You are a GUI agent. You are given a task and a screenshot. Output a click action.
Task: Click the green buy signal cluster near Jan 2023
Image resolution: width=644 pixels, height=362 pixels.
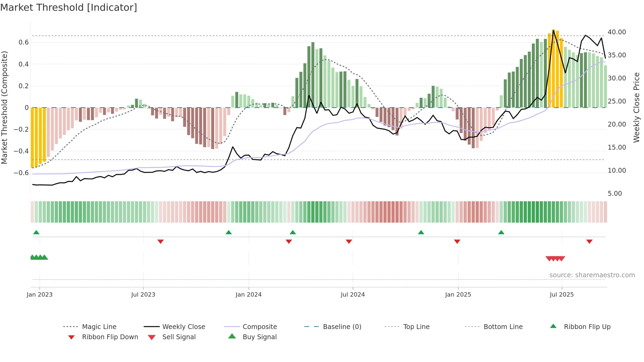click(39, 257)
